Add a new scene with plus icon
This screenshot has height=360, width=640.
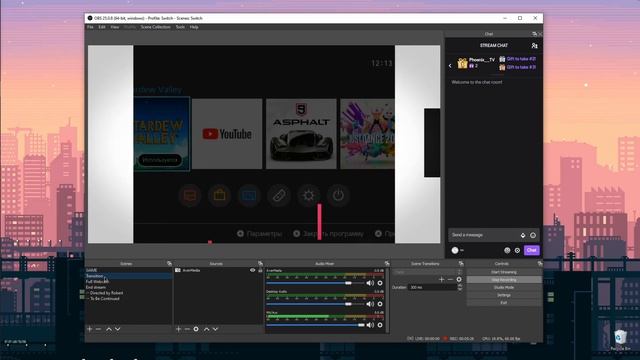coord(89,329)
